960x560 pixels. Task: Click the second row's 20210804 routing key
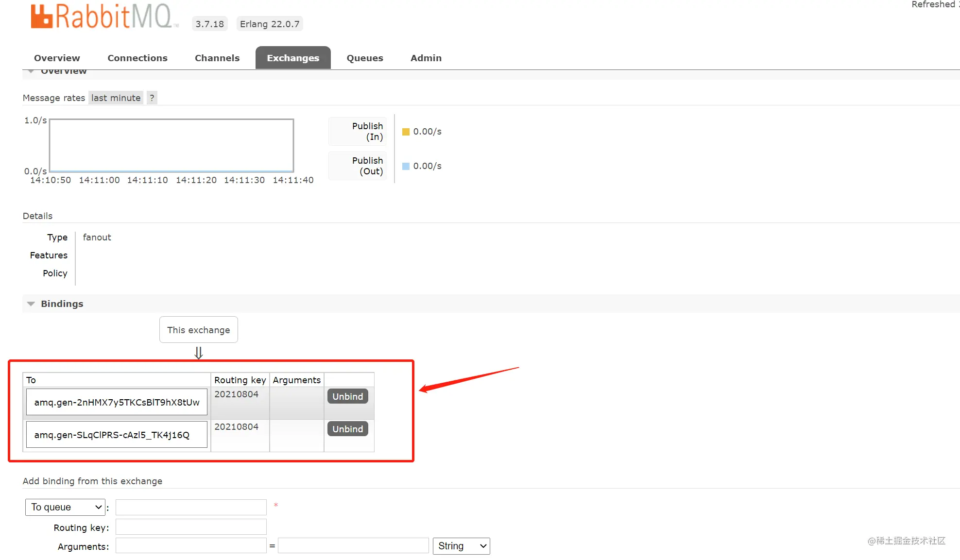[237, 426]
